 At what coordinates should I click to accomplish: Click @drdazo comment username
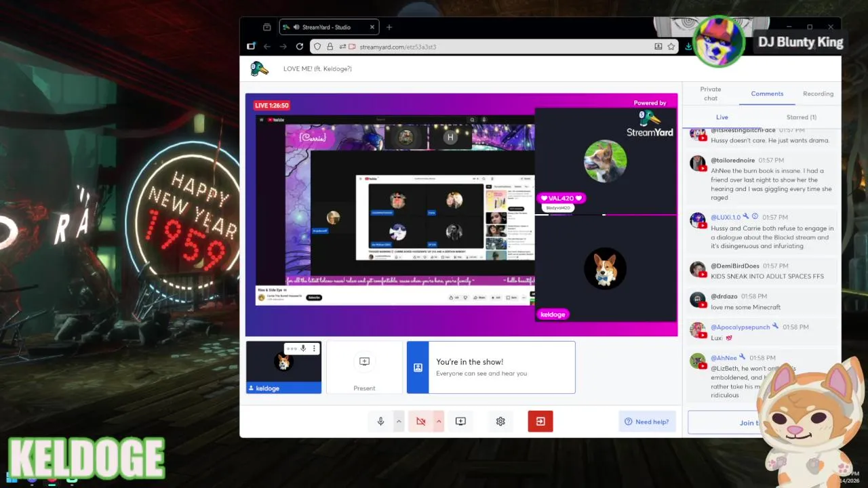pos(724,296)
